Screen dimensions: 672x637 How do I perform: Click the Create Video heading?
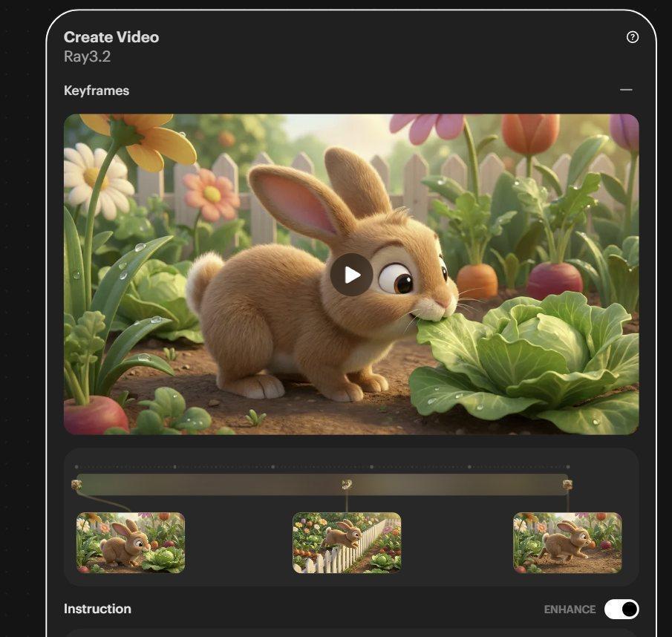tap(111, 37)
